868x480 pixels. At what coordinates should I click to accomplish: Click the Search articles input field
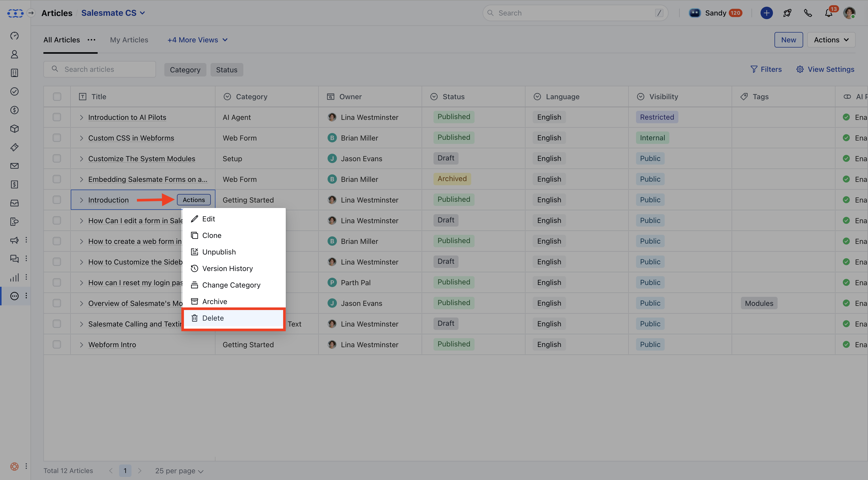104,69
